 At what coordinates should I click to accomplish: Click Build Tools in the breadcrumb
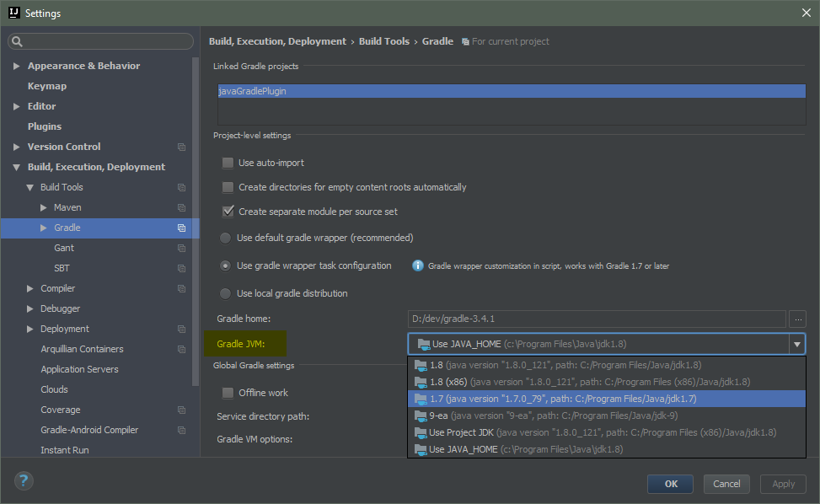383,41
